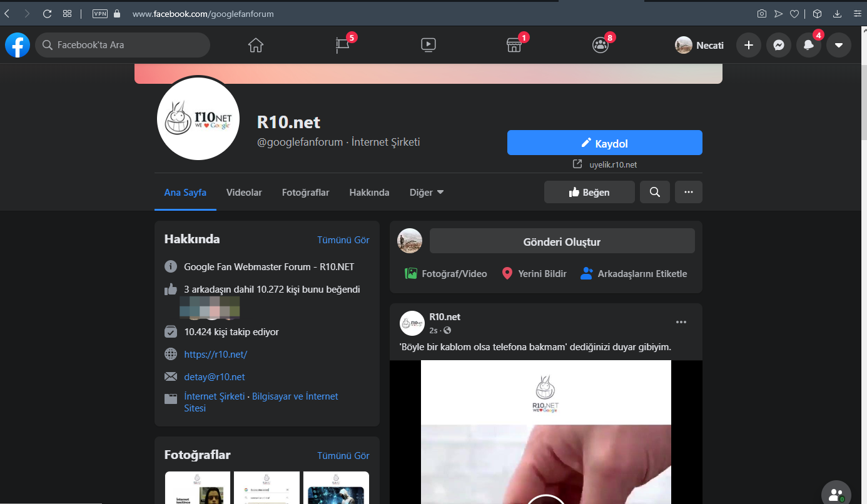Click the browser forward arrow
This screenshot has width=867, height=504.
27,13
